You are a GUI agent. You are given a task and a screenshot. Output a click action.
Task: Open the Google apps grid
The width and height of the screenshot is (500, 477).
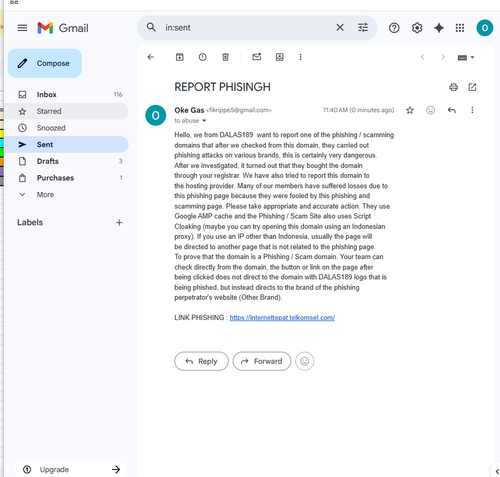click(x=460, y=28)
